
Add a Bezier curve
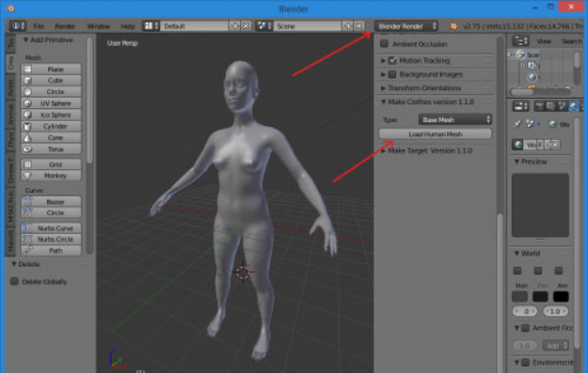tap(51, 202)
